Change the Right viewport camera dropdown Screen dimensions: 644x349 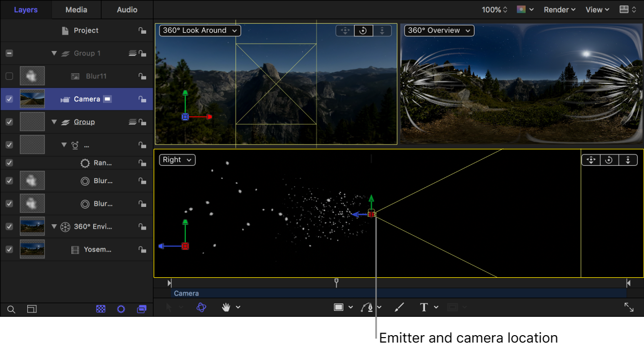177,159
